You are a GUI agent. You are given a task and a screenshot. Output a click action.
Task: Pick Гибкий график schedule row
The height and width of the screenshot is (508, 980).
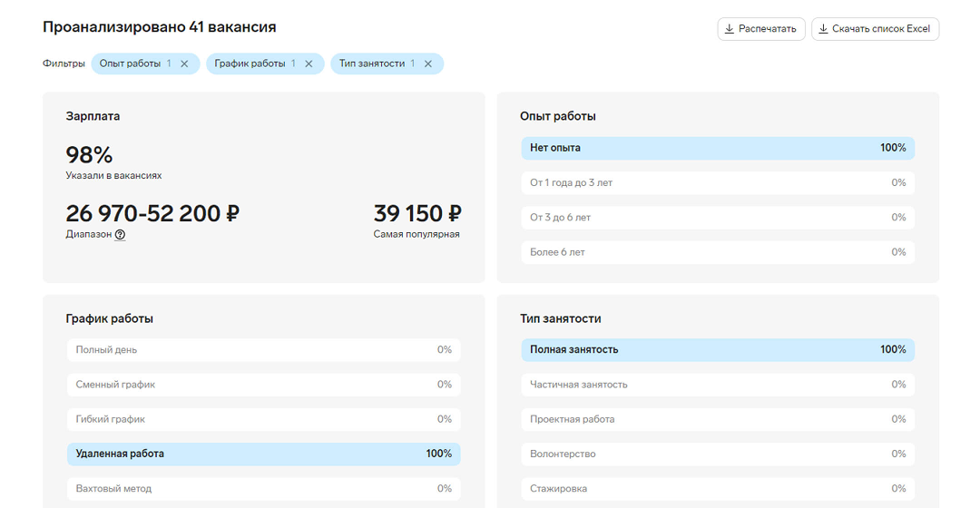click(263, 419)
